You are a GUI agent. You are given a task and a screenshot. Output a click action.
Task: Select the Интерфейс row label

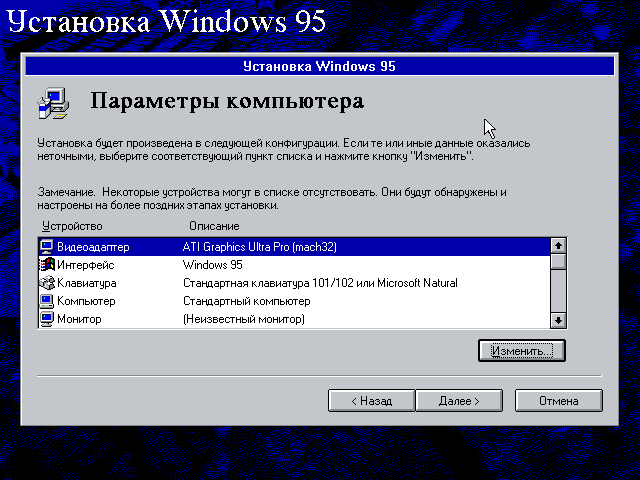[x=85, y=265]
